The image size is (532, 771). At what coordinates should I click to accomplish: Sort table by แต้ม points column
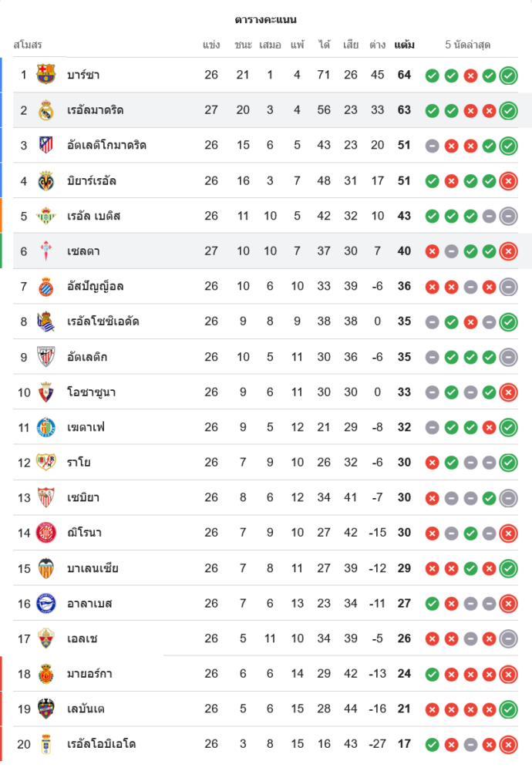(x=404, y=45)
